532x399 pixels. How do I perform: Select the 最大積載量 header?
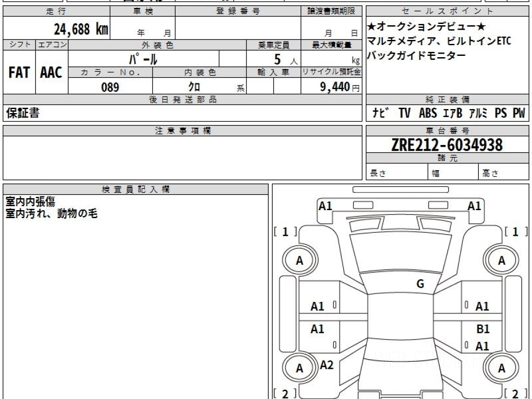click(332, 45)
